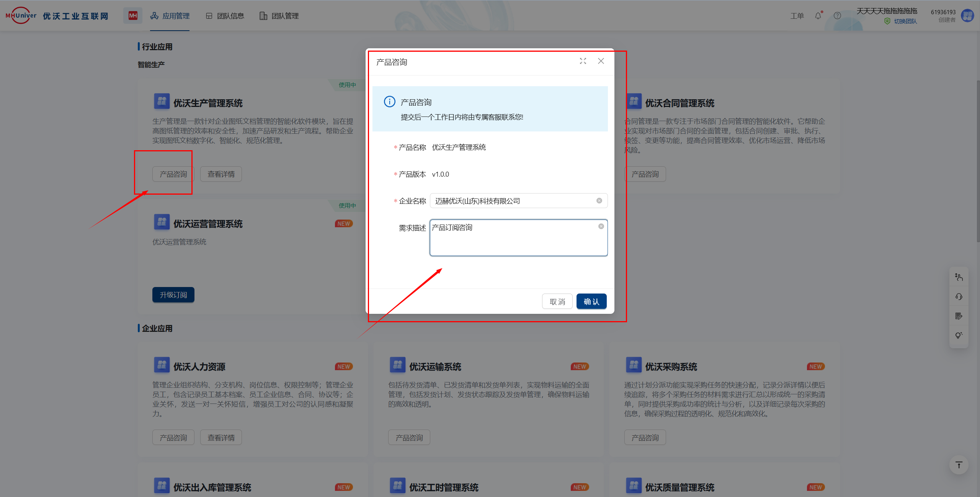Clear the 需求描述 textarea using its X icon

pos(601,226)
